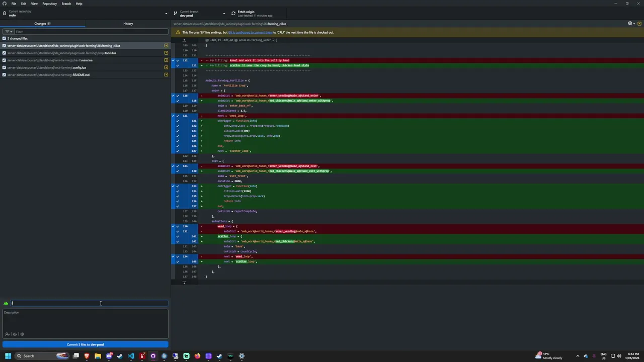Image resolution: width=644 pixels, height=362 pixels.
Task: Open Discord from the taskbar
Action: 109,356
